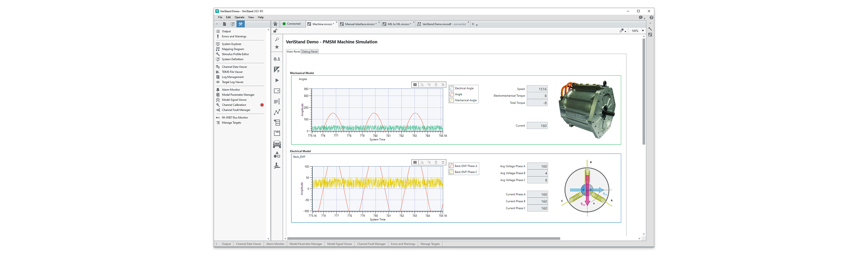The height and width of the screenshot is (255, 868).
Task: Open the TDMS File Viewer
Action: 232,72
